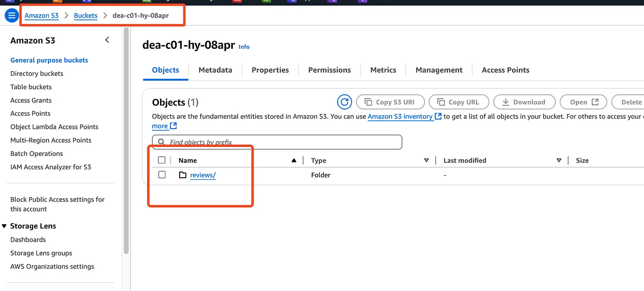Screen dimensions: 644x291
Task: Click the magnifier icon in the prefix search box
Action: [161, 142]
